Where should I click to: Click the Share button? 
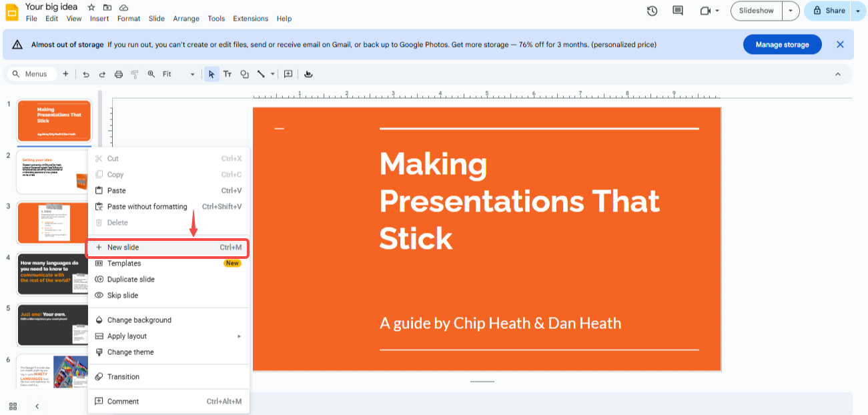tap(827, 11)
